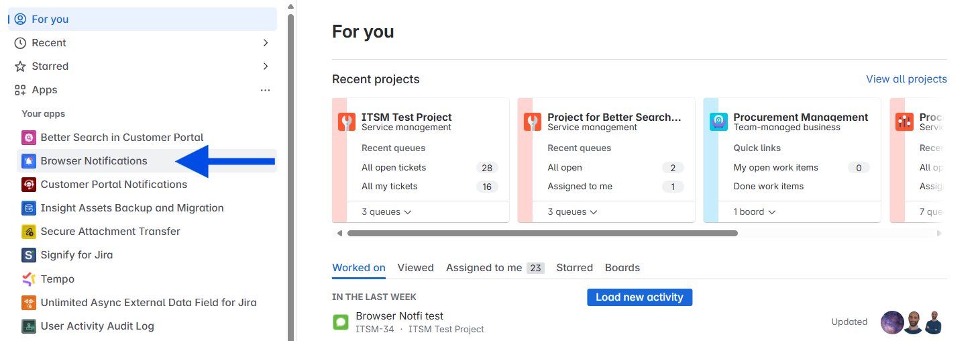This screenshot has height=341, width=980.
Task: Click Project for Better Search wrench icon
Action: [x=533, y=122]
